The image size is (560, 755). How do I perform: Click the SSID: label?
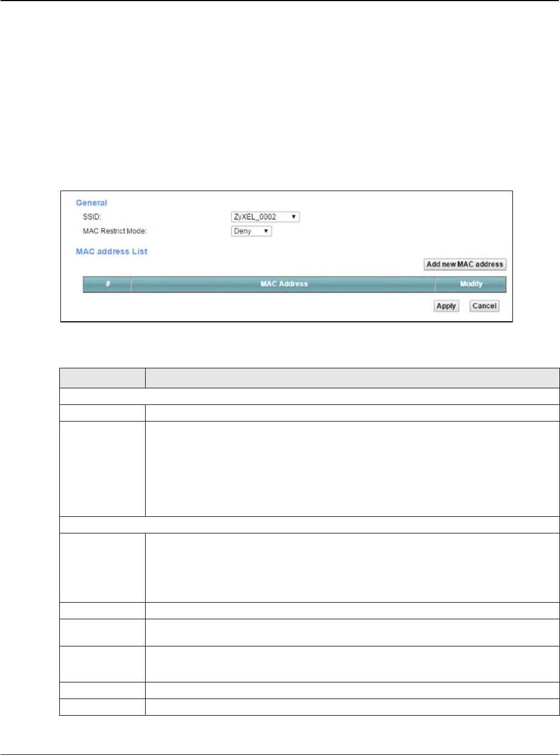(92, 217)
